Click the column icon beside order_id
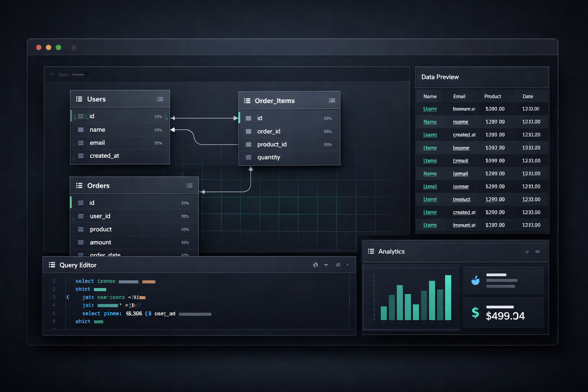Image resolution: width=588 pixels, height=392 pixels. pyautogui.click(x=248, y=131)
